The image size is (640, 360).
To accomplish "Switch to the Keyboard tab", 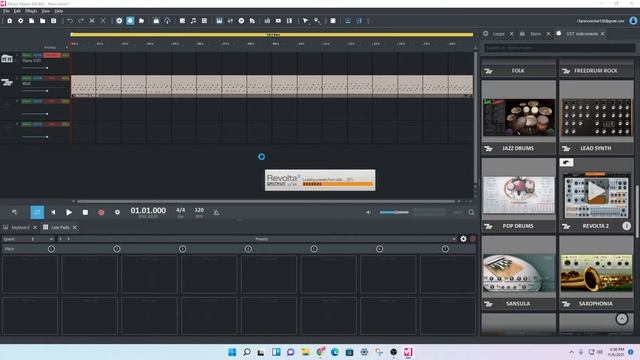I will click(20, 227).
